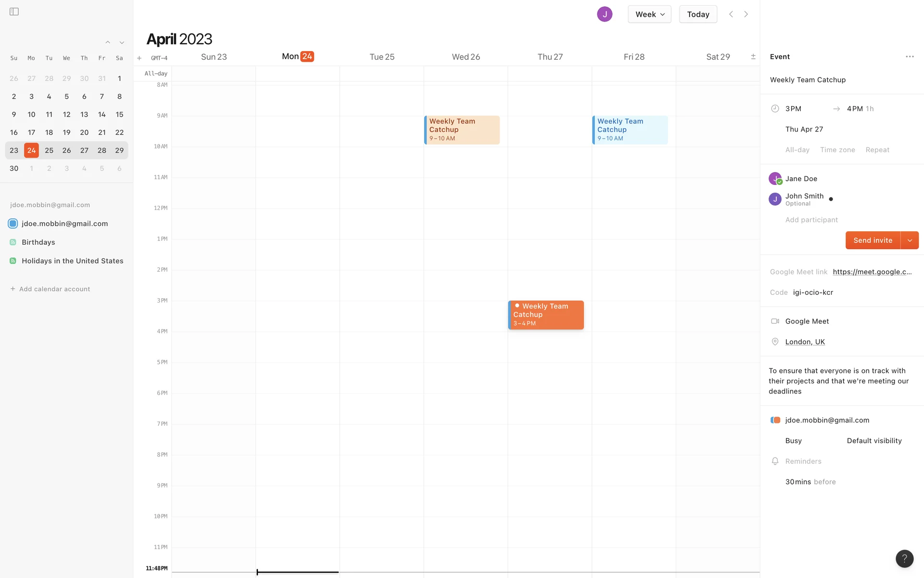The width and height of the screenshot is (924, 578).
Task: Click the expand icon after Sat 29
Action: (x=753, y=57)
